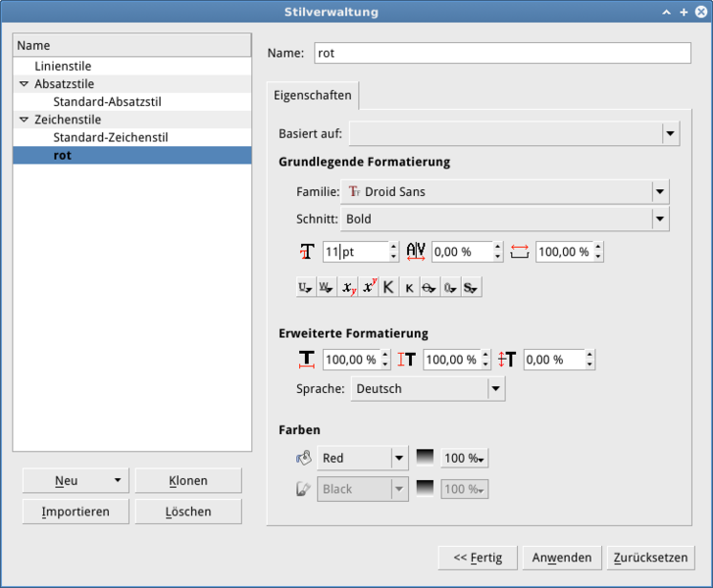The width and height of the screenshot is (713, 588).
Task: Toggle the underline text effect button
Action: point(305,287)
